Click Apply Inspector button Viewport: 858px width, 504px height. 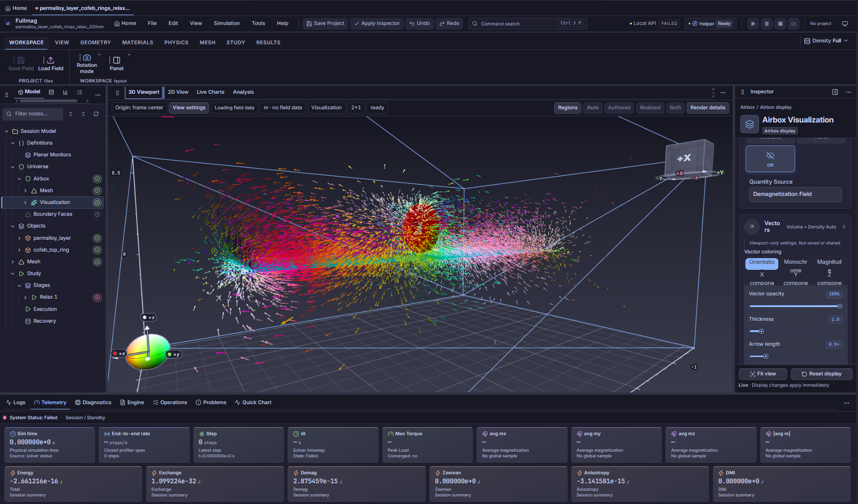[377, 24]
